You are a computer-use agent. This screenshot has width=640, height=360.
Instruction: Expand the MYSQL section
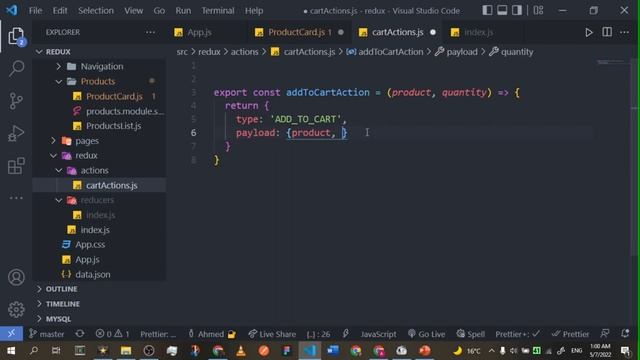58,319
